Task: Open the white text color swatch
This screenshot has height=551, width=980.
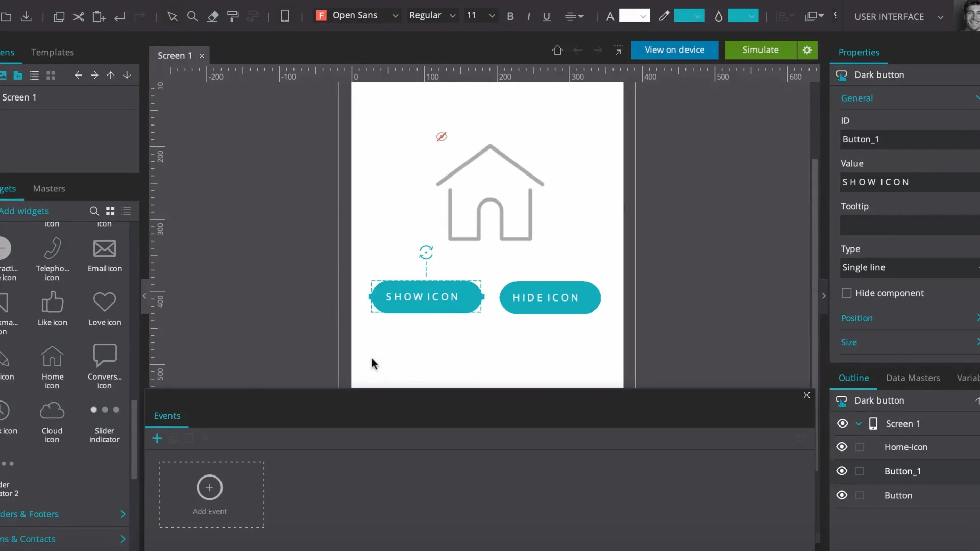Action: point(634,16)
